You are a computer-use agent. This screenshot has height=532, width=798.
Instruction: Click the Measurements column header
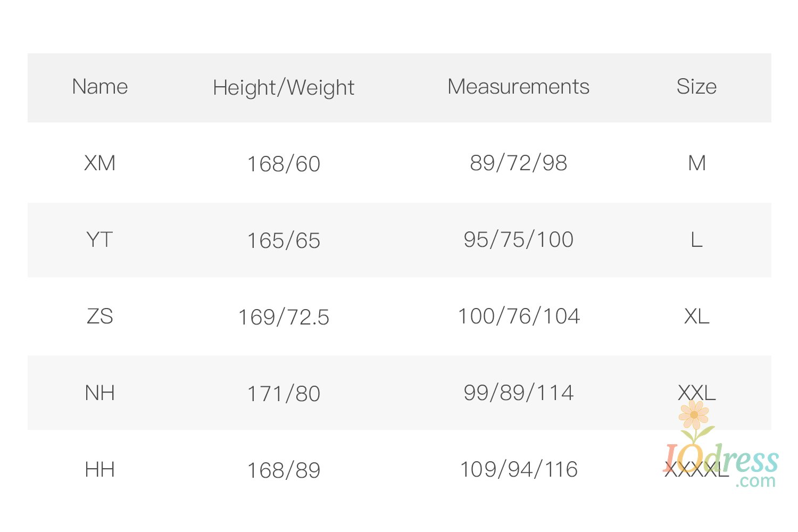pyautogui.click(x=518, y=87)
